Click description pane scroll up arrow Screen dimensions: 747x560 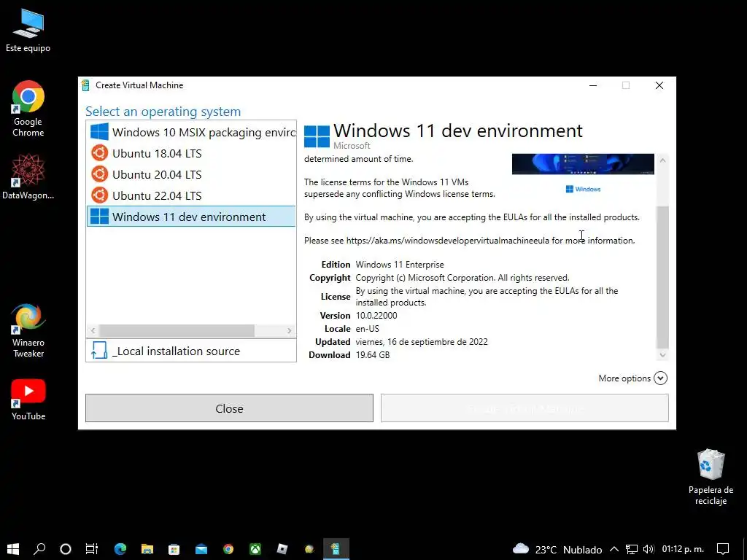pyautogui.click(x=662, y=160)
